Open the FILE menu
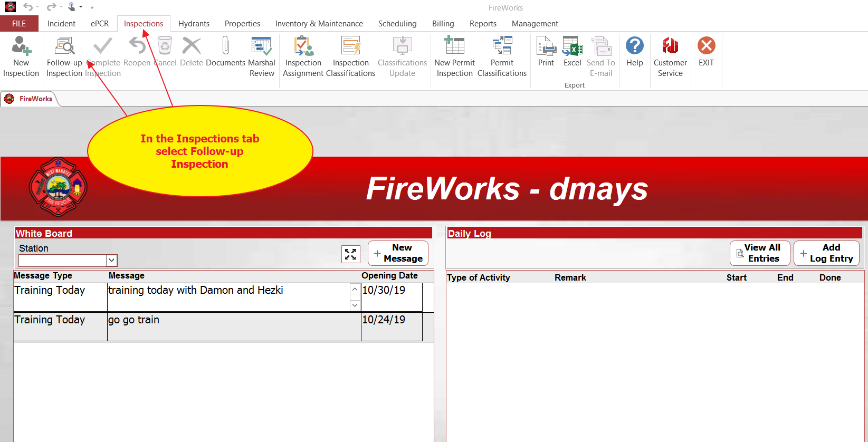Viewport: 868px width, 442px height. pyautogui.click(x=19, y=24)
